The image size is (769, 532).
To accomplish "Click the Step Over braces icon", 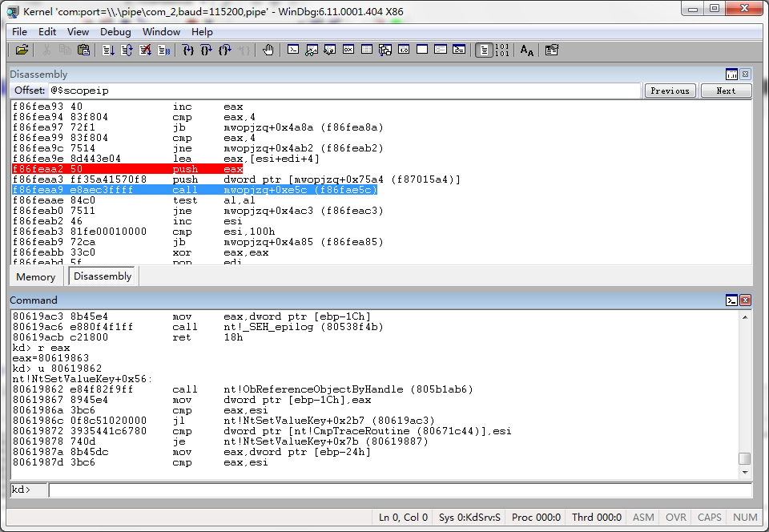I will 207,50.
